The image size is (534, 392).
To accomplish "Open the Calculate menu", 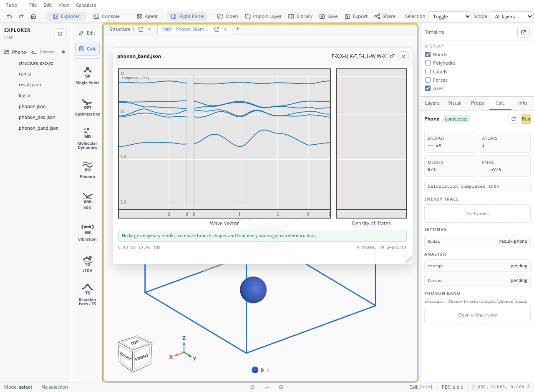I will tap(86, 5).
